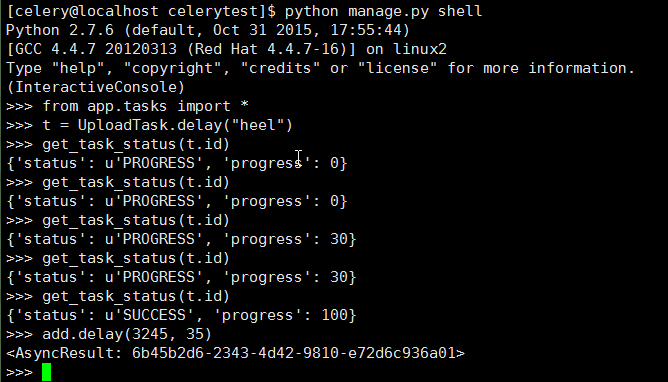The height and width of the screenshot is (382, 668).
Task: Click the SUCCESS status output line
Action: (x=181, y=315)
